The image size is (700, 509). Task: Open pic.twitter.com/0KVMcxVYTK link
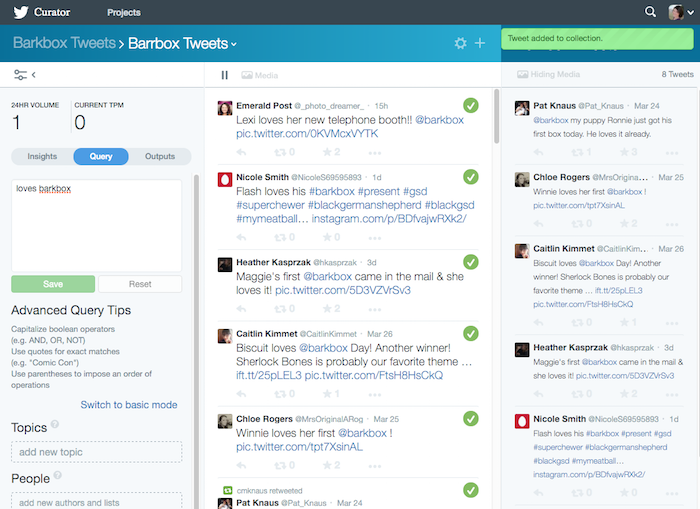pyautogui.click(x=307, y=134)
